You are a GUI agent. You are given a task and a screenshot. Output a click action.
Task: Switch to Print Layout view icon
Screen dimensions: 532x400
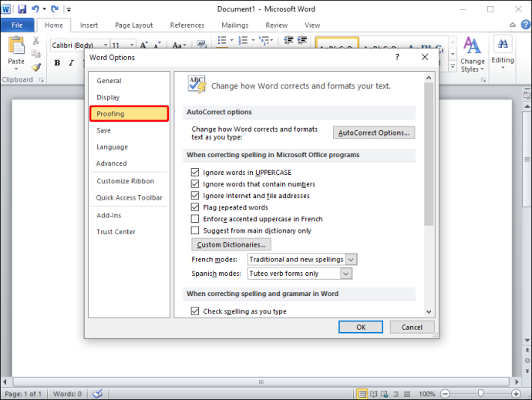click(362, 394)
